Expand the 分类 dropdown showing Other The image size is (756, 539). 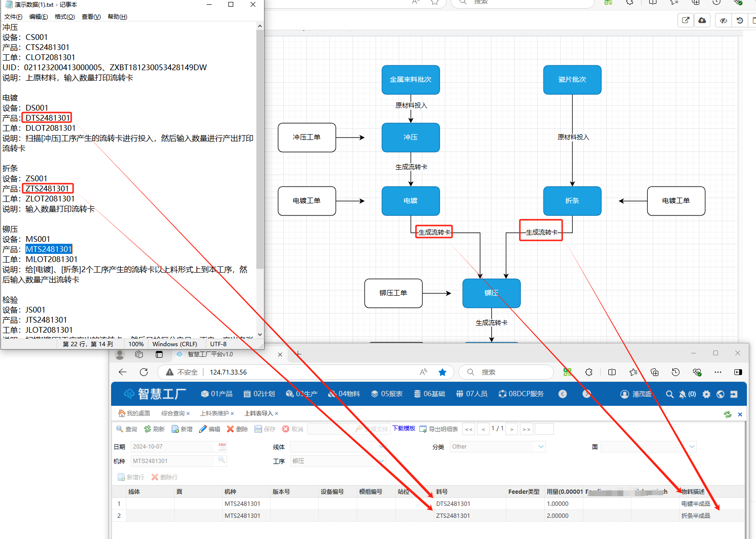(541, 447)
